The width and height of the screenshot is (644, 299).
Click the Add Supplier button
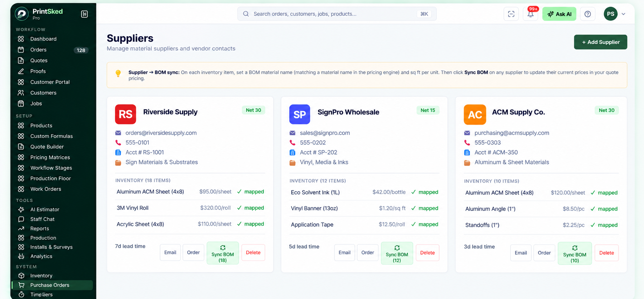[601, 42]
